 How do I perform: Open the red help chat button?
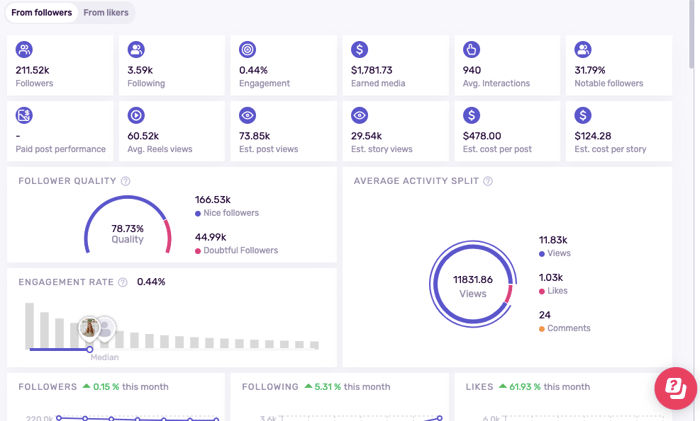point(675,388)
